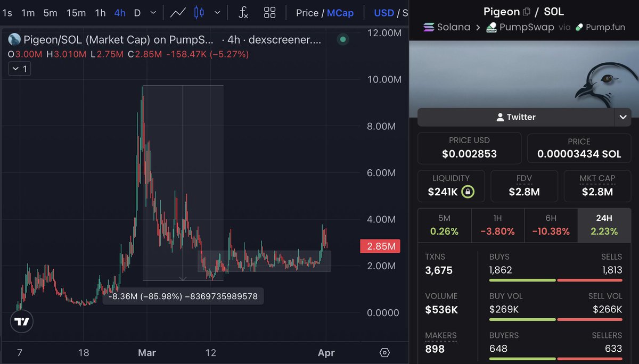
Task: Toggle chart currency to USD
Action: click(x=384, y=13)
